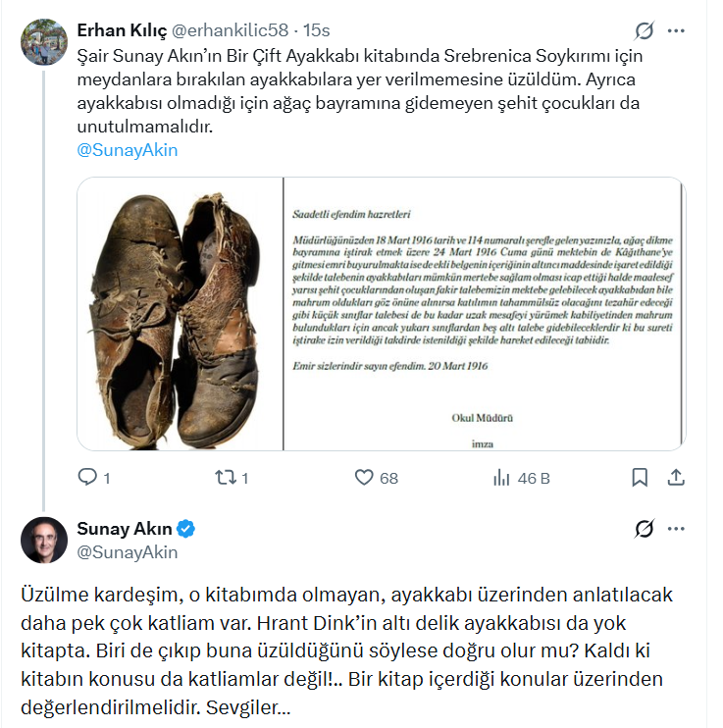Click the verified badge beside Sunay Akın
This screenshot has height=728, width=723.
(x=185, y=529)
